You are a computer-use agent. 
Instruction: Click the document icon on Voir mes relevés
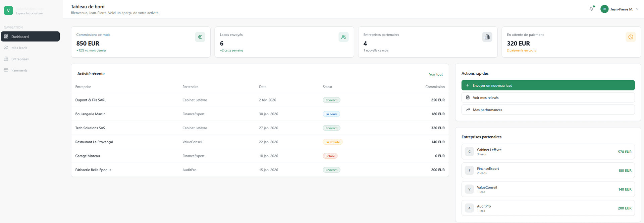click(x=468, y=97)
